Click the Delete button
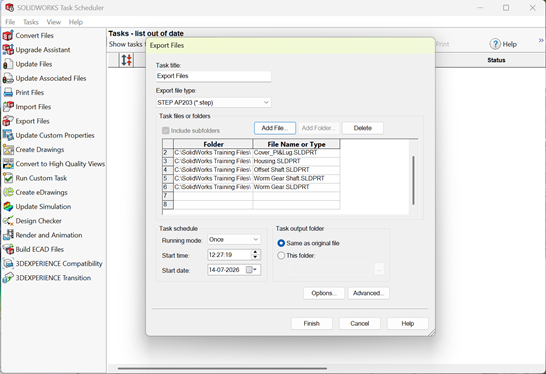Image resolution: width=546 pixels, height=374 pixels. pyautogui.click(x=363, y=128)
